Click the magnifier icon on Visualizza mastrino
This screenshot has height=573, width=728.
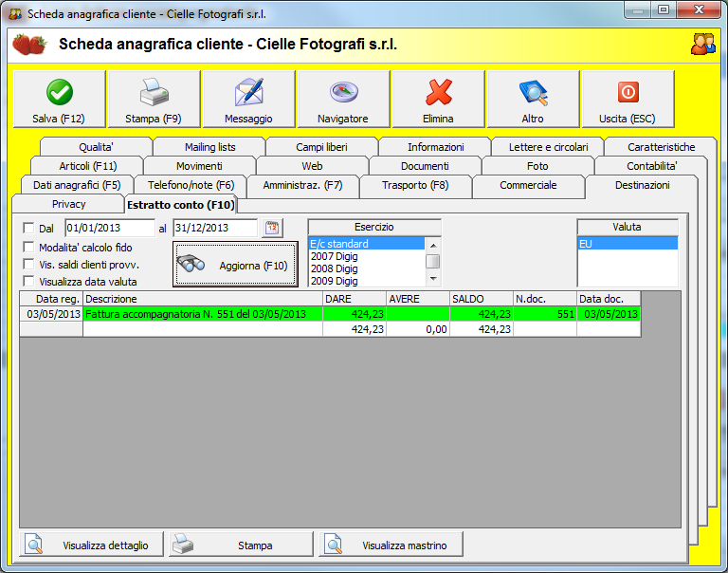coord(334,544)
